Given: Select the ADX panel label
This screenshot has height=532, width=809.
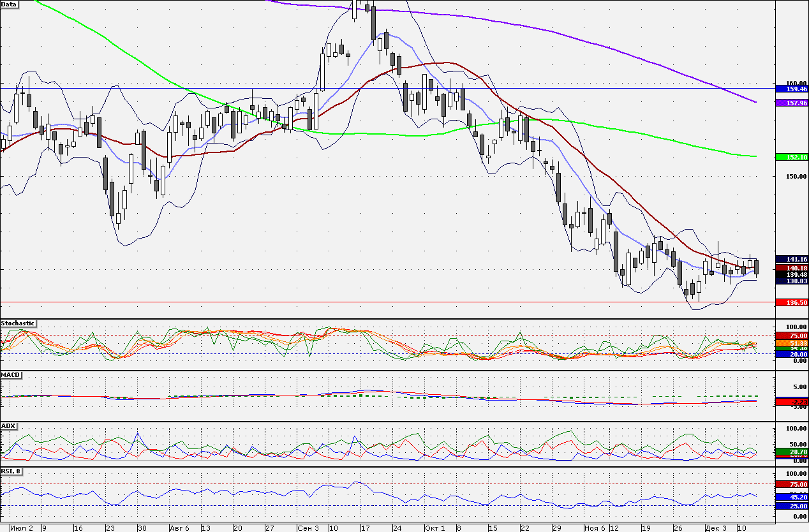Looking at the screenshot, I should (x=8, y=425).
